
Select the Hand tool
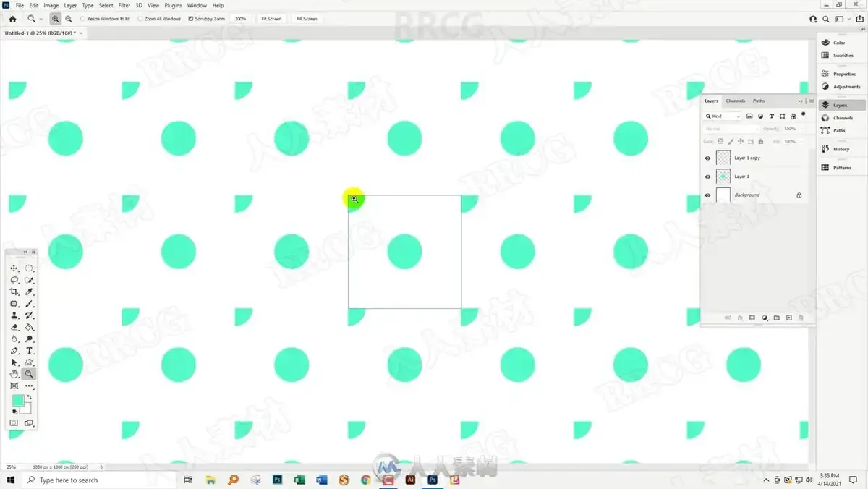click(x=14, y=374)
